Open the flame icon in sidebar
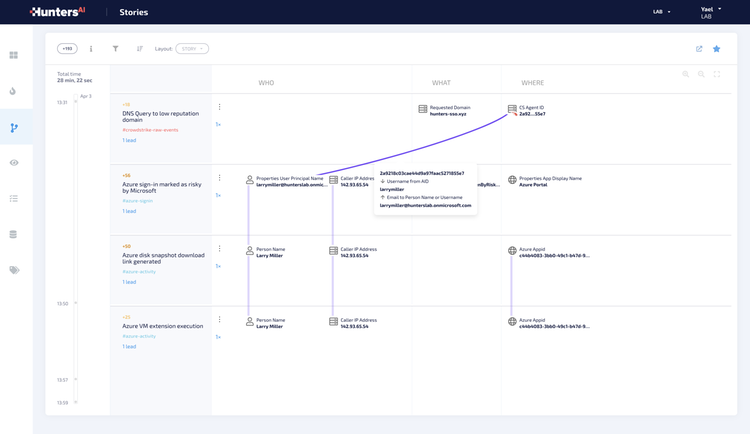750x434 pixels. click(x=13, y=91)
